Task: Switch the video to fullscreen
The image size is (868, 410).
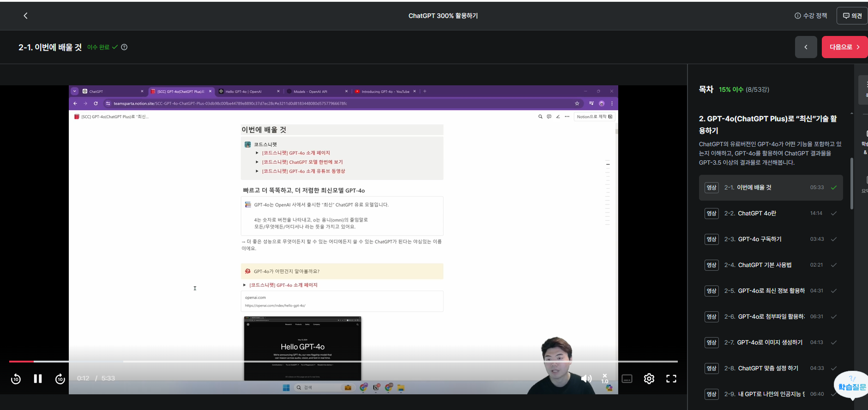Action: coord(671,379)
